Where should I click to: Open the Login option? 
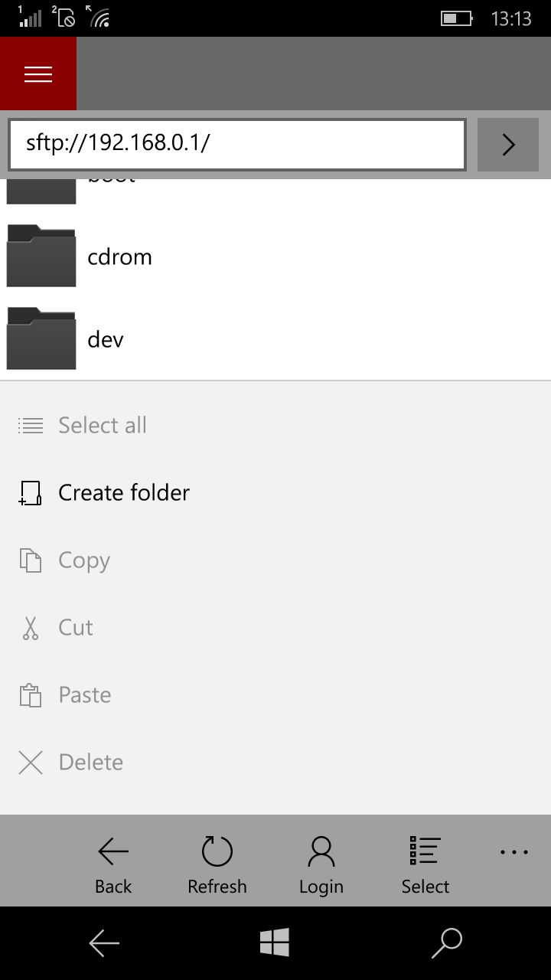coord(321,864)
